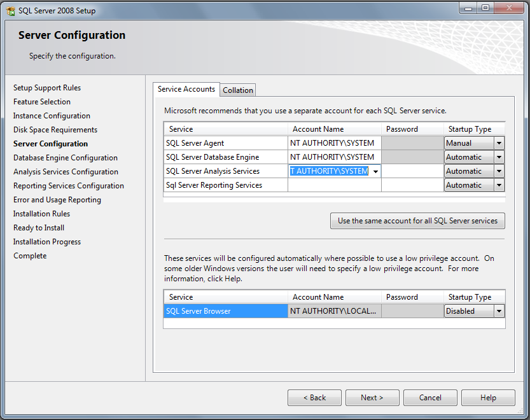Click Disk Space Requirements in the step list
Viewport: 530px width, 420px height.
[55, 130]
